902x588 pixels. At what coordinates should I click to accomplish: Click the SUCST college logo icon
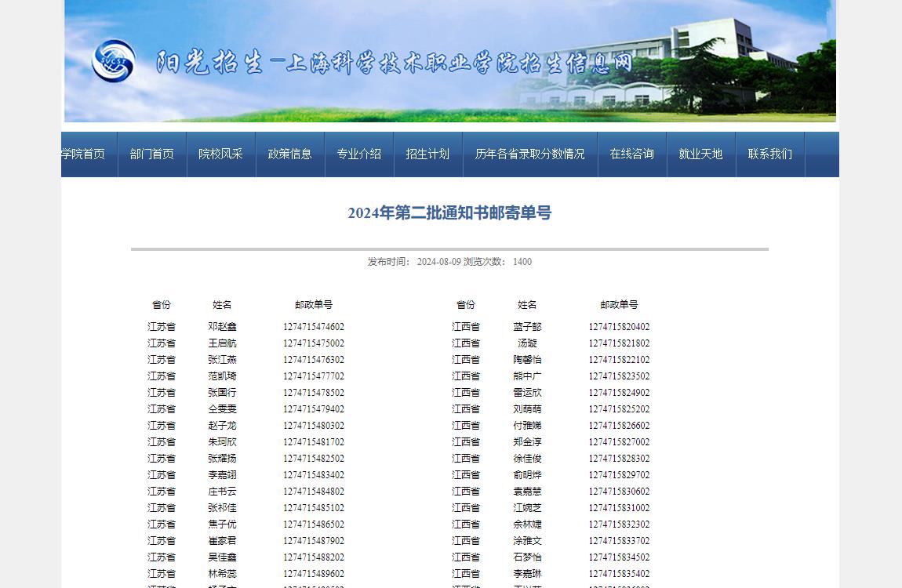[114, 61]
